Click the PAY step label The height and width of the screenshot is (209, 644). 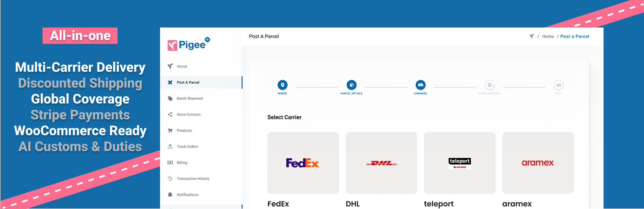(559, 93)
